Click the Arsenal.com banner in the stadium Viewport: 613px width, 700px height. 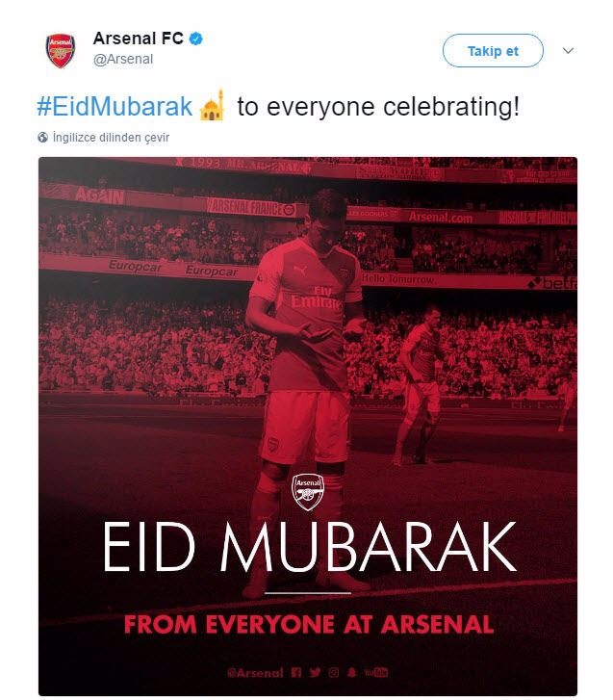[x=441, y=218]
